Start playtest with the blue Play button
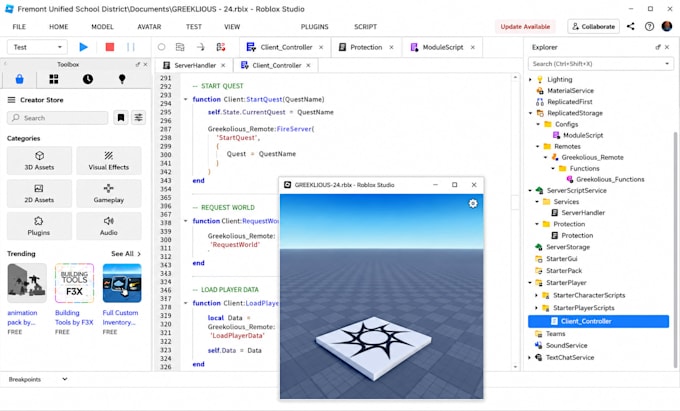Viewport: 680px width, 411px height. pos(83,47)
